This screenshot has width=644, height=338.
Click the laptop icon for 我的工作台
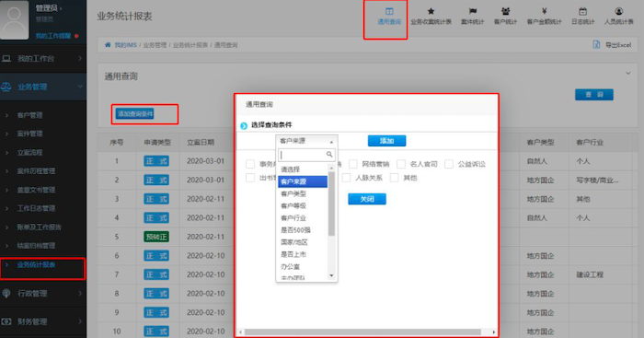tap(6, 58)
